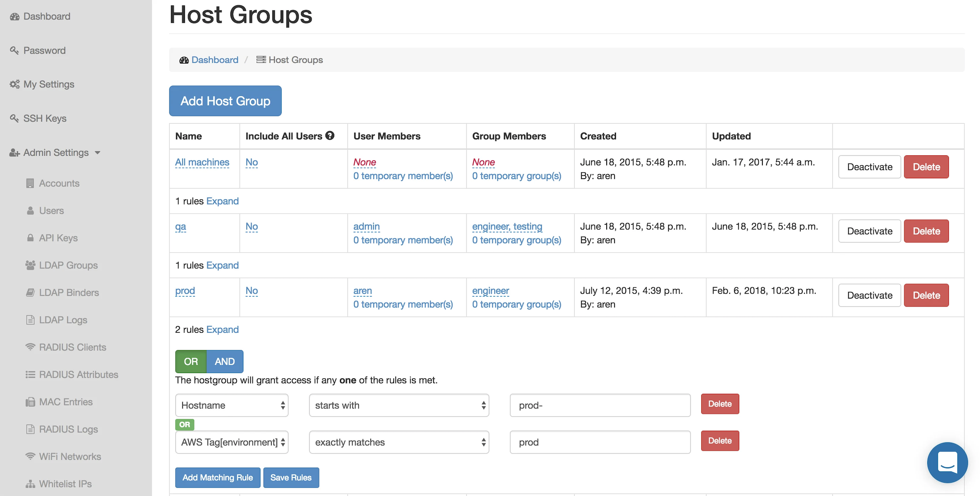Select the green OR logic toggle
Viewport: 980px width, 496px height.
191,361
